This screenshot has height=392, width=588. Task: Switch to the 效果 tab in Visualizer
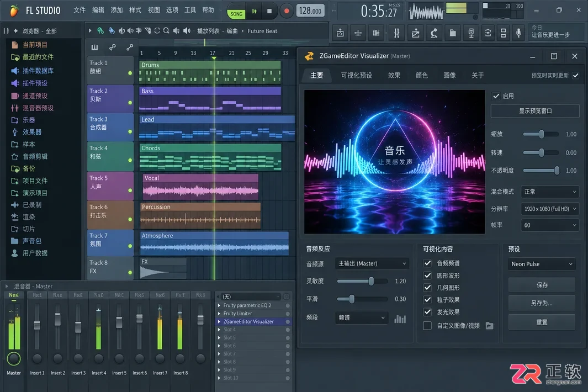[394, 76]
